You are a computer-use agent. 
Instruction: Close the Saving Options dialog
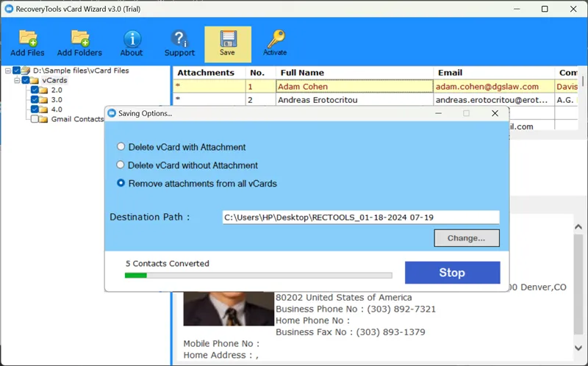tap(495, 113)
